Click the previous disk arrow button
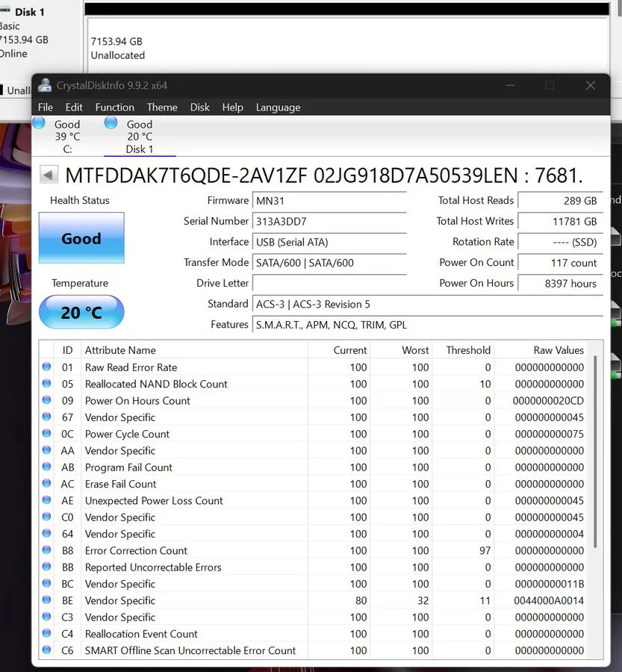 pyautogui.click(x=49, y=175)
